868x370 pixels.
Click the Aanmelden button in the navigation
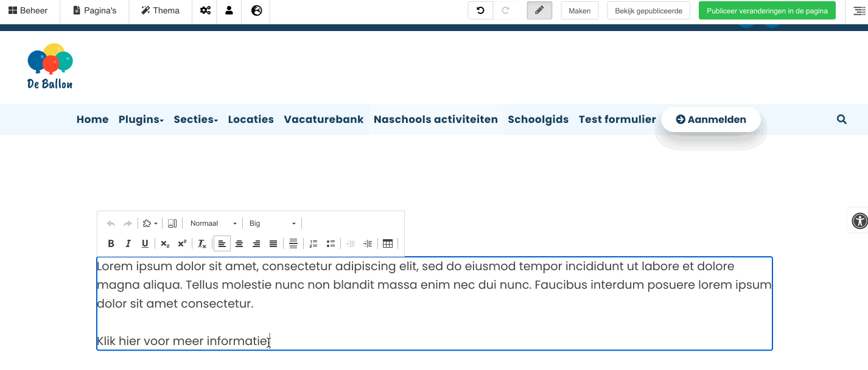tap(710, 119)
